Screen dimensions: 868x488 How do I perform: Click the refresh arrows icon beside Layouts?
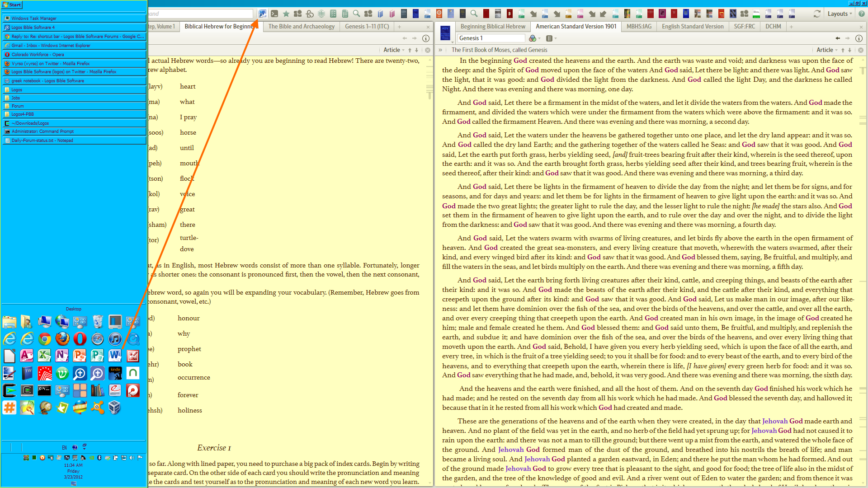click(x=816, y=14)
